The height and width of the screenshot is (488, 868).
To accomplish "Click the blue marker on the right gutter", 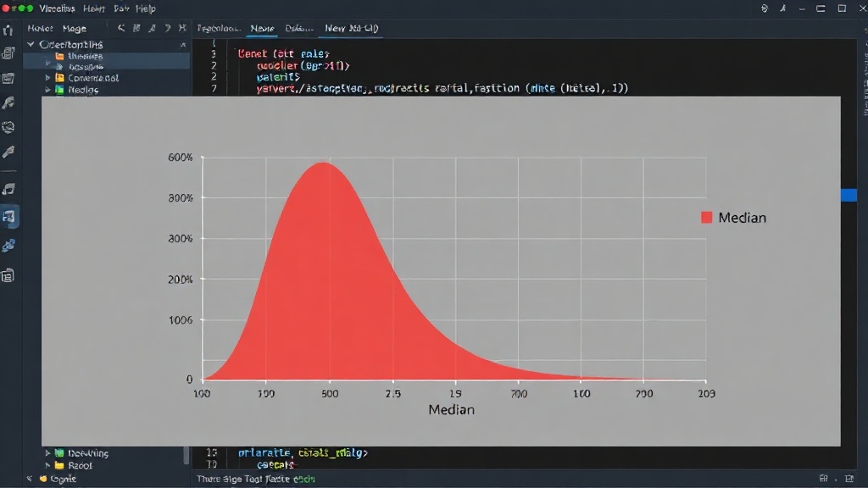I will [x=849, y=195].
